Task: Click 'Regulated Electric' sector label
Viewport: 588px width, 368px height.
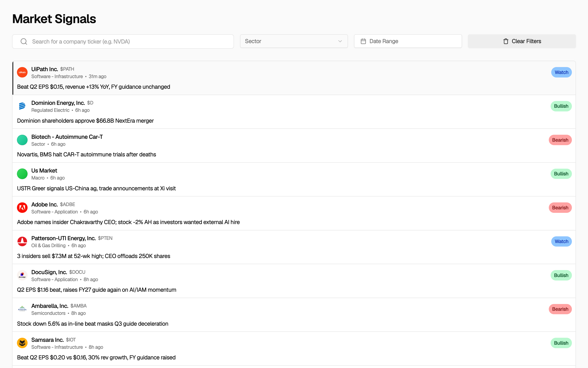Action: (50, 110)
